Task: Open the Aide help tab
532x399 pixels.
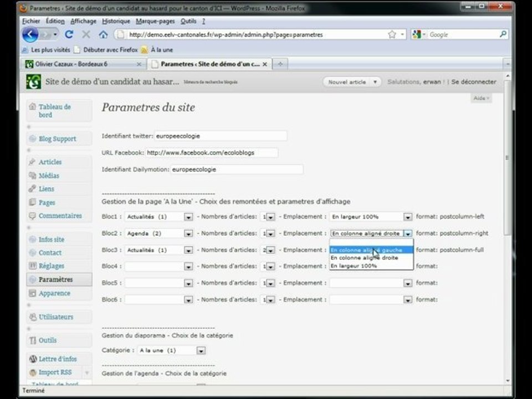Action: pyautogui.click(x=481, y=98)
